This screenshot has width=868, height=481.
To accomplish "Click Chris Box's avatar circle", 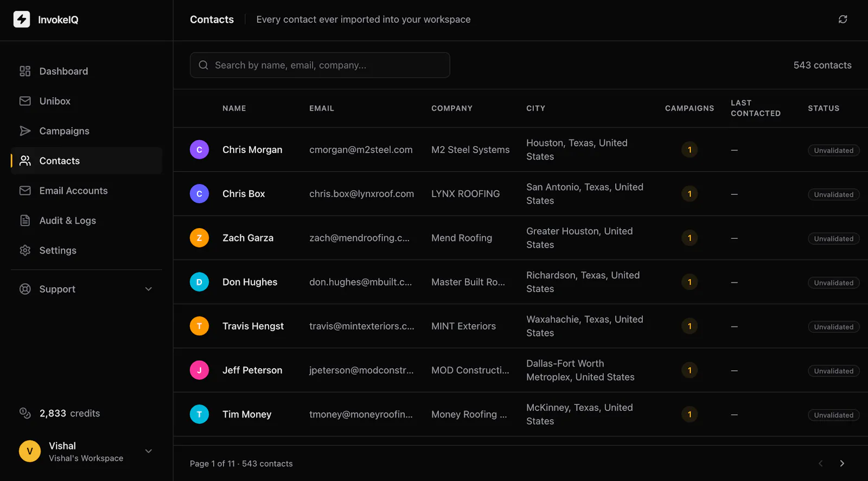I will coord(199,194).
